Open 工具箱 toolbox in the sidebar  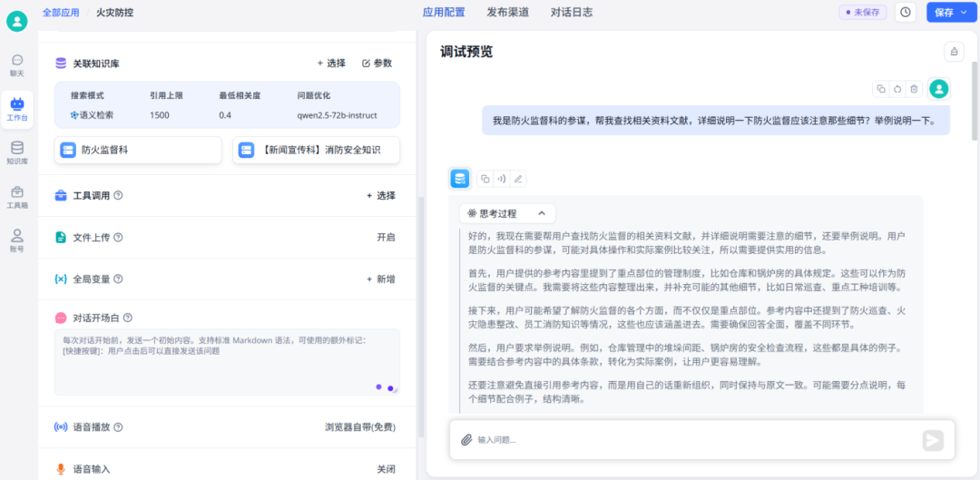pyautogui.click(x=17, y=197)
